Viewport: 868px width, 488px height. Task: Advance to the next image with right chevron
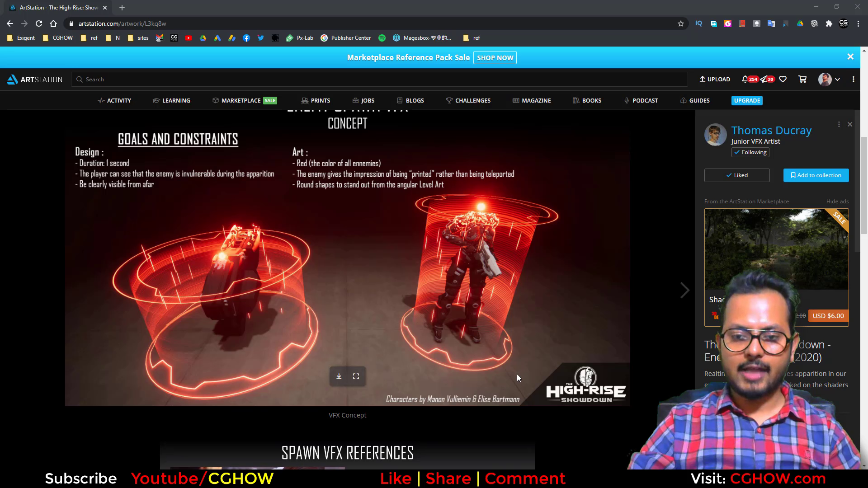(x=684, y=290)
